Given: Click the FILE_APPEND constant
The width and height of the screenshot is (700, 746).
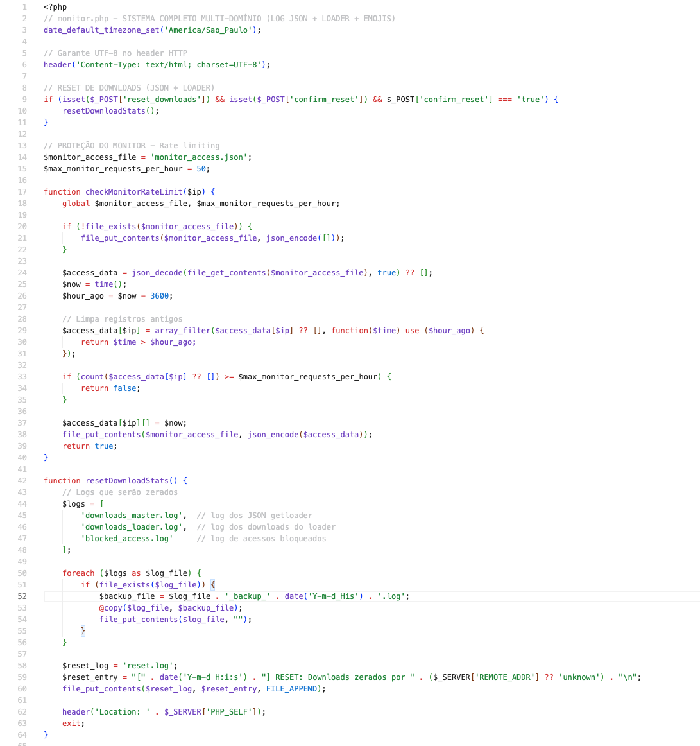Looking at the screenshot, I should click(x=291, y=688).
